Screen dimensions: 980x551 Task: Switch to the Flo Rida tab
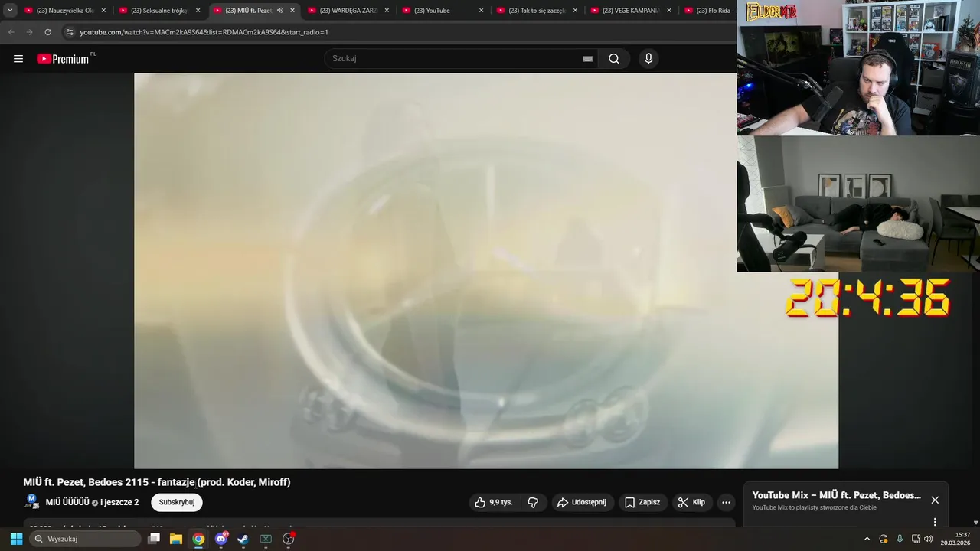708,11
